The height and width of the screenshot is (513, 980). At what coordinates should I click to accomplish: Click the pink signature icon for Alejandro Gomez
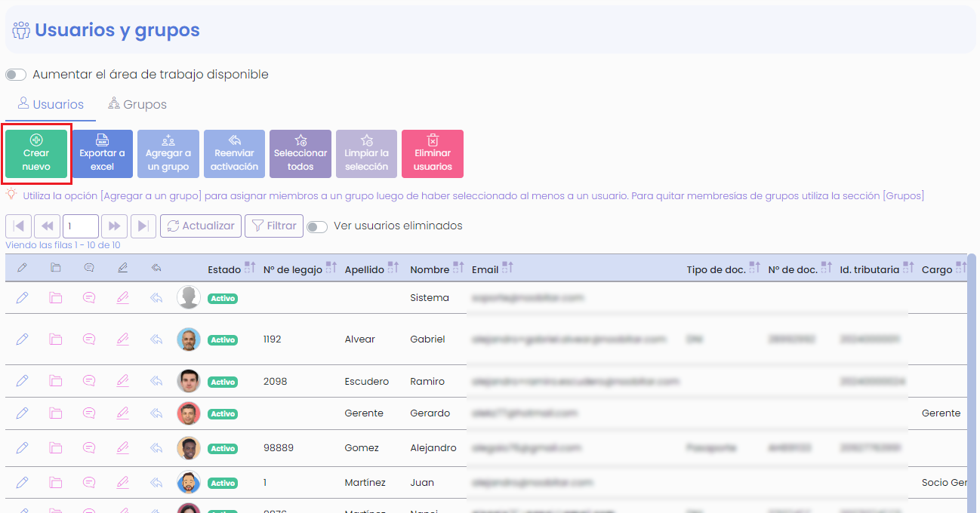[x=123, y=448]
